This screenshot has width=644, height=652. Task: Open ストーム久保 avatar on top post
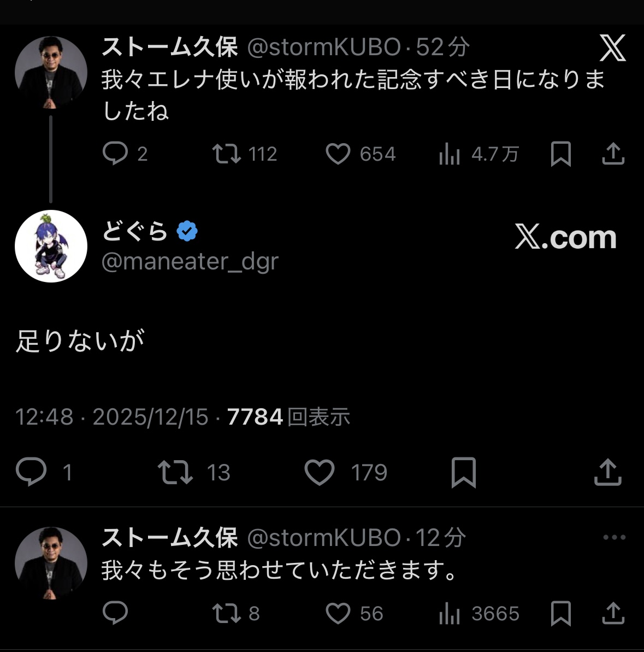(51, 72)
